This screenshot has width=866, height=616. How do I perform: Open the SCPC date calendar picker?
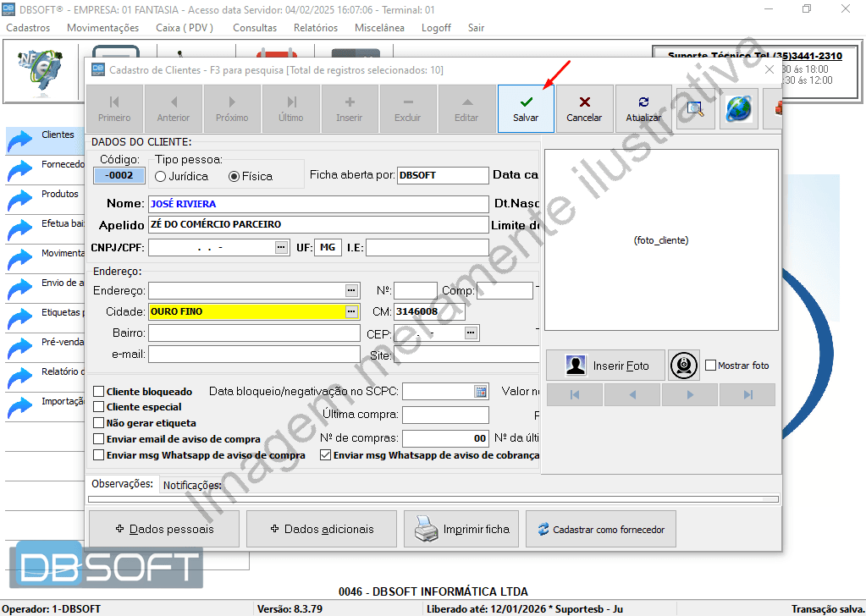481,392
